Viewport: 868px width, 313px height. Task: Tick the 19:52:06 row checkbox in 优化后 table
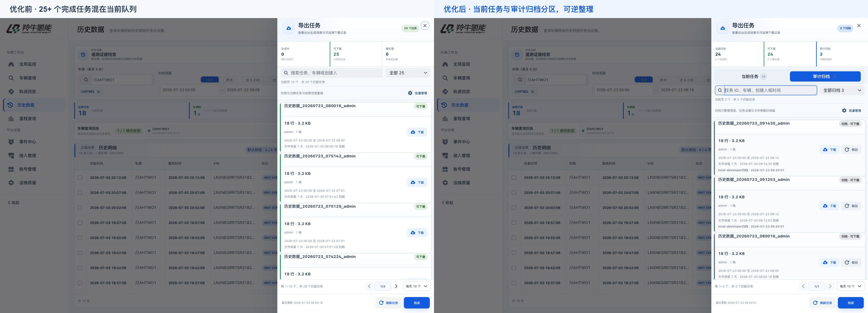[514, 238]
